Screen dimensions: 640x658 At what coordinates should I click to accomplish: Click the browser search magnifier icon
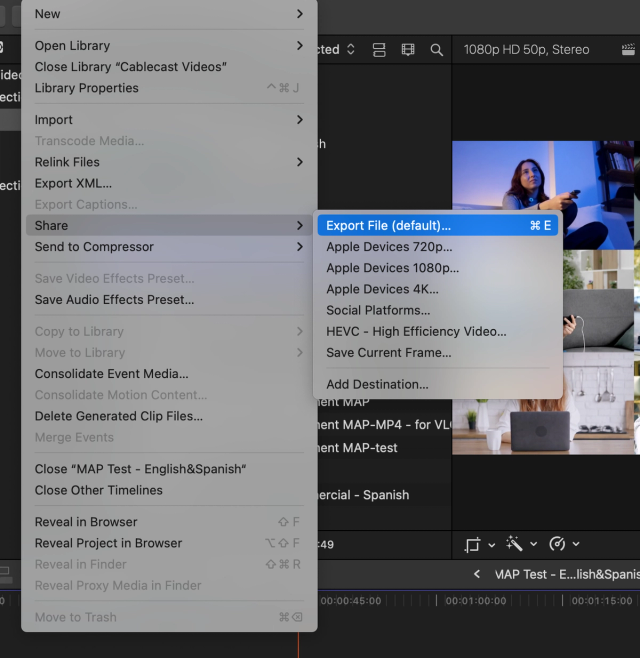(x=436, y=49)
